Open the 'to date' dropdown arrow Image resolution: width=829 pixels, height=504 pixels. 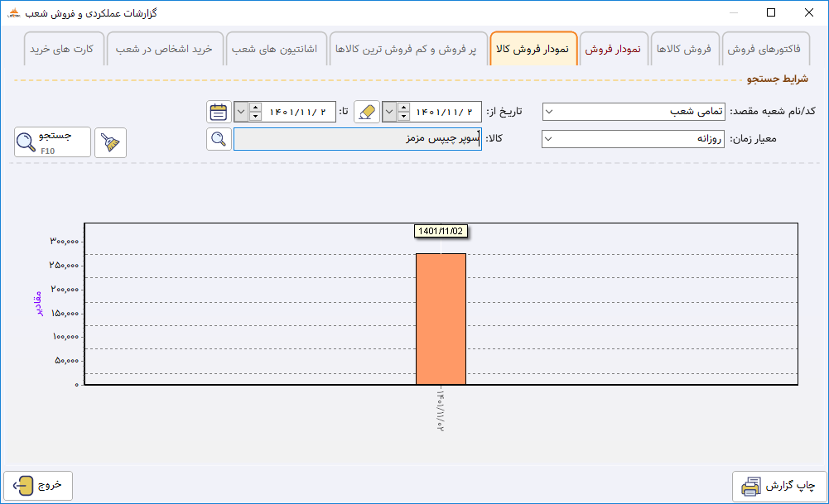(241, 112)
